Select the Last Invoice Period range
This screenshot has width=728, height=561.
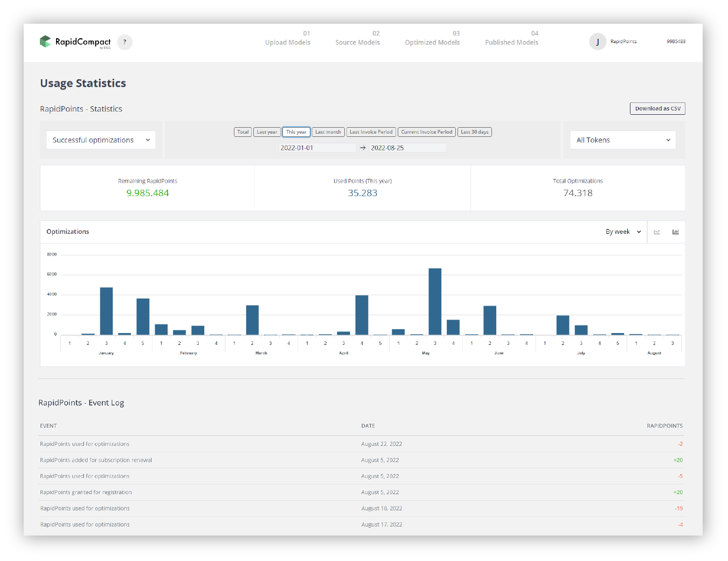371,132
